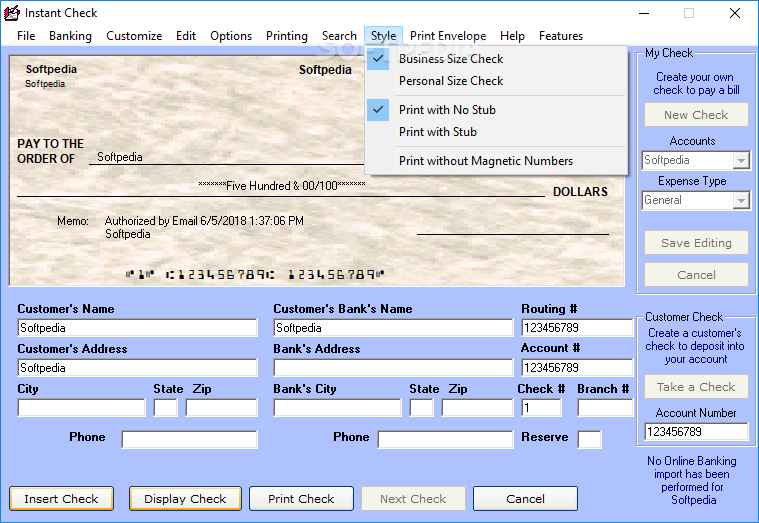Select Personal Size Check option
759x523 pixels.
click(x=496, y=81)
